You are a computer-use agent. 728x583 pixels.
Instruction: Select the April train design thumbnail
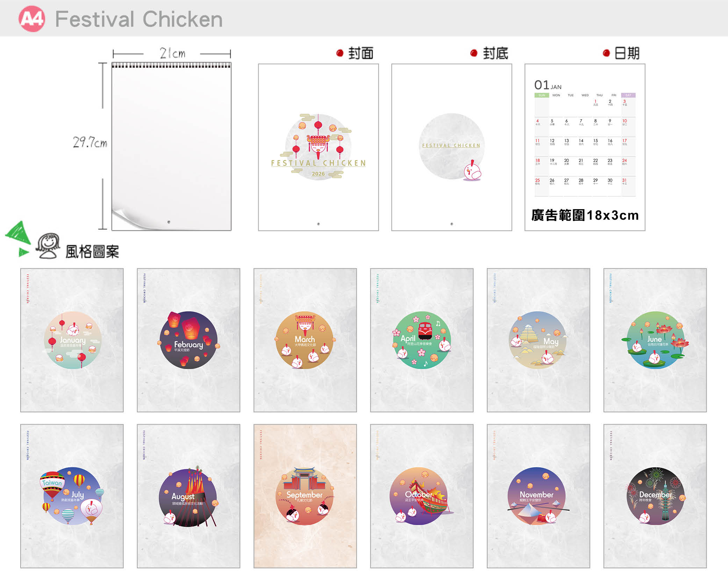click(422, 340)
